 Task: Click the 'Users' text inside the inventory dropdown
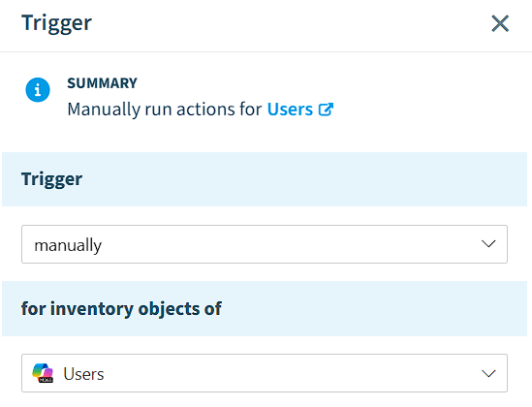83,374
